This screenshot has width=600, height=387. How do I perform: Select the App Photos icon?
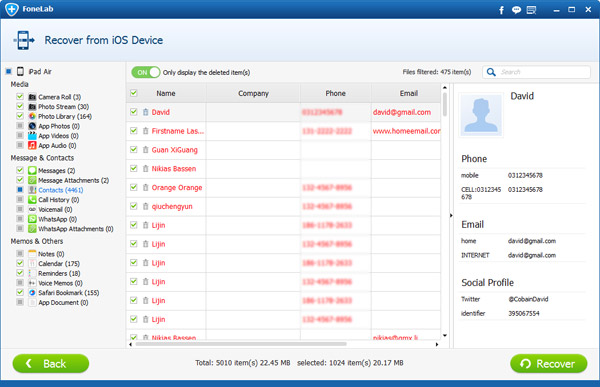click(x=33, y=126)
